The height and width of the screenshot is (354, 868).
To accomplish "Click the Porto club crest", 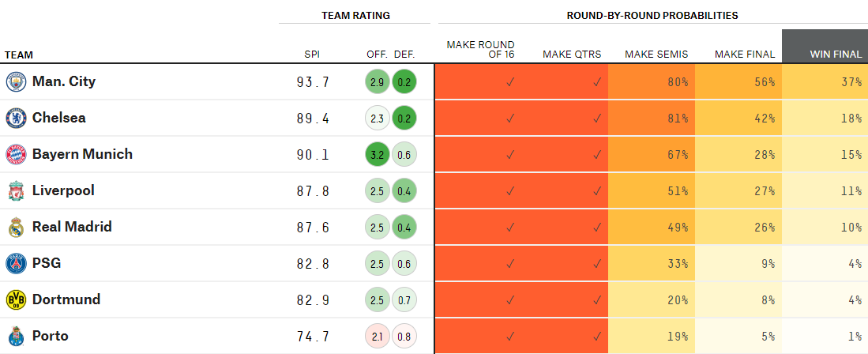I will pyautogui.click(x=16, y=336).
